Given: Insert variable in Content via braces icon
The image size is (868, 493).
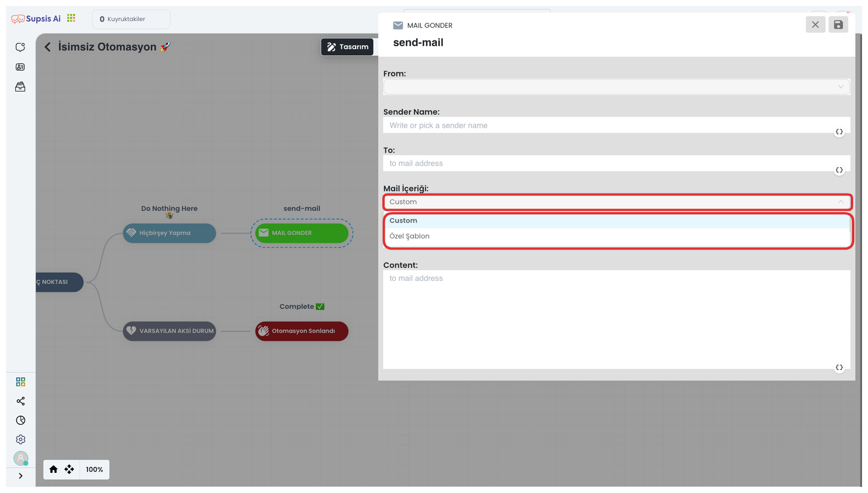Looking at the screenshot, I should (839, 367).
